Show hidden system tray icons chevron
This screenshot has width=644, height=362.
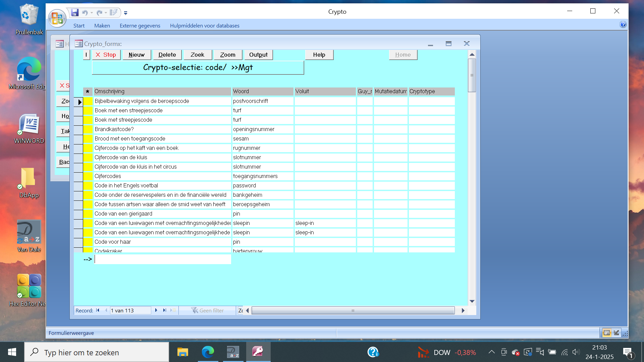[x=491, y=352]
